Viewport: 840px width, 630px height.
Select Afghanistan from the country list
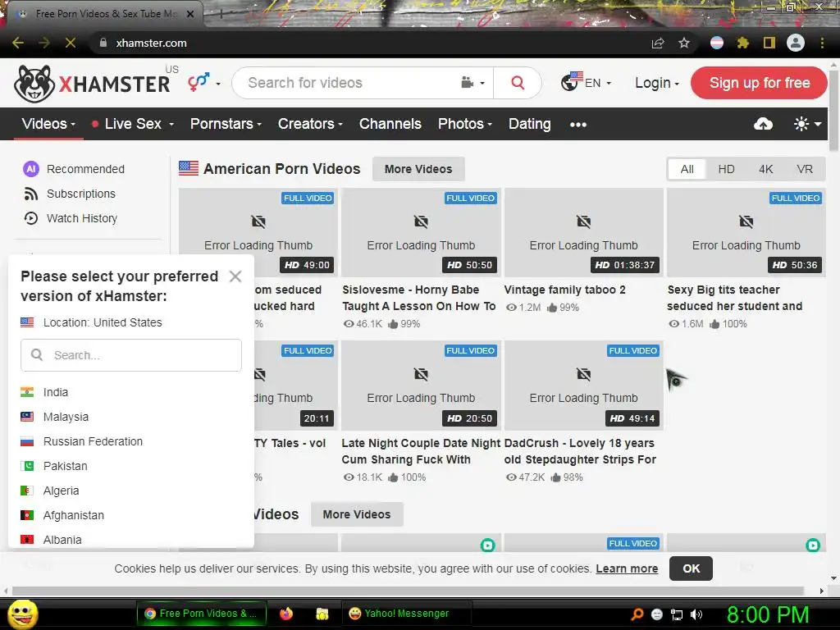coord(62,515)
